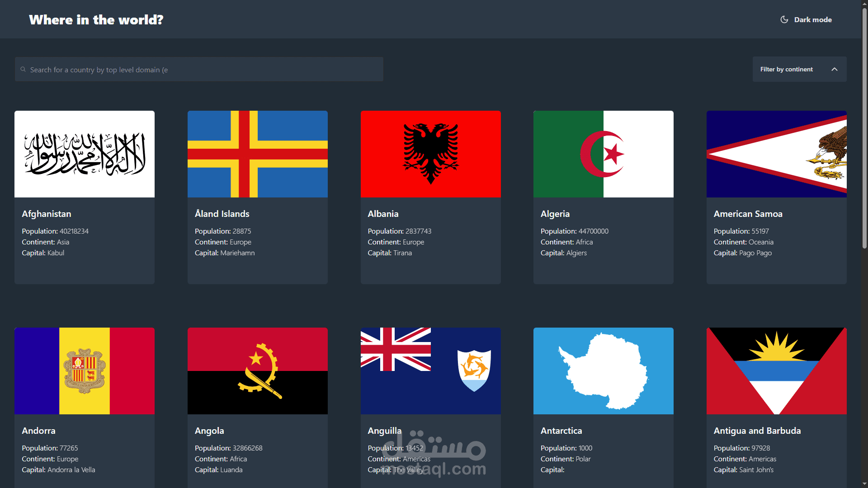Click Capital: Pago Pago text
868x488 pixels.
coord(743,253)
